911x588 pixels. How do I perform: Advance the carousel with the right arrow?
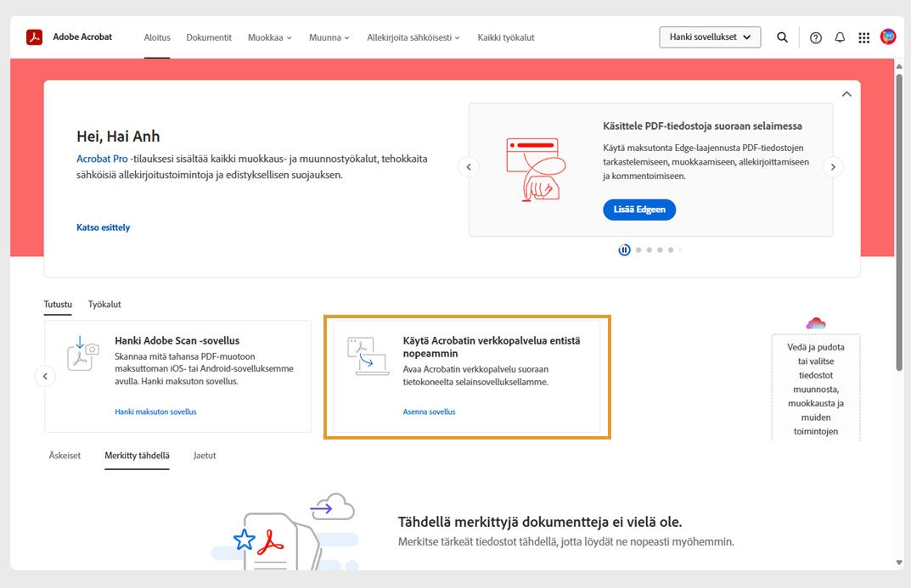pos(833,167)
